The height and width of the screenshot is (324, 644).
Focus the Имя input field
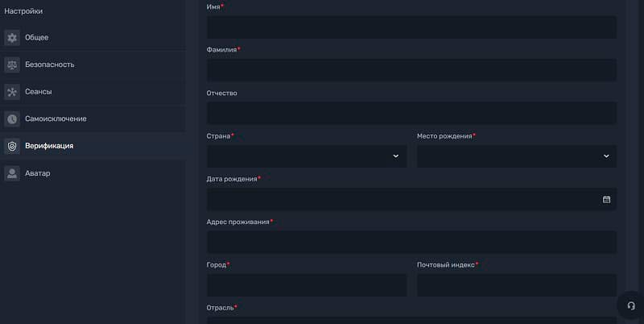click(411, 27)
